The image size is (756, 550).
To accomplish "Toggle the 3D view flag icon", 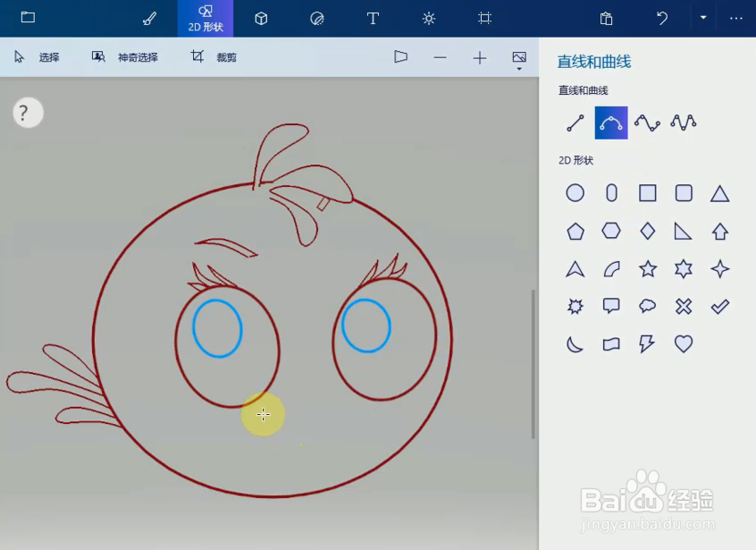I will click(x=400, y=57).
